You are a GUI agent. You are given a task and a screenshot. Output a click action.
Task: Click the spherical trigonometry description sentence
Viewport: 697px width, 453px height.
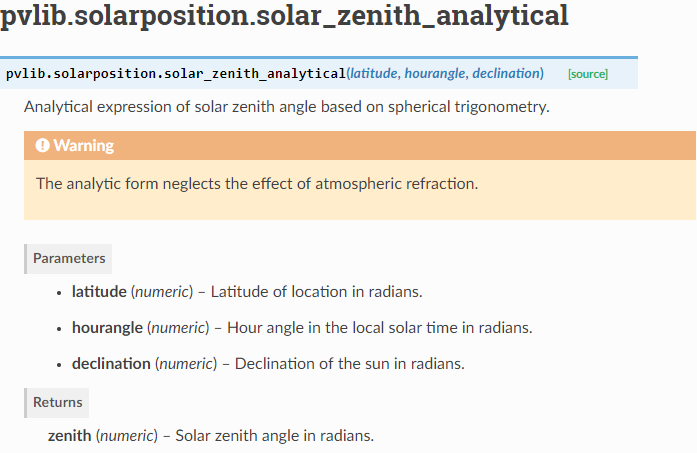pos(286,107)
